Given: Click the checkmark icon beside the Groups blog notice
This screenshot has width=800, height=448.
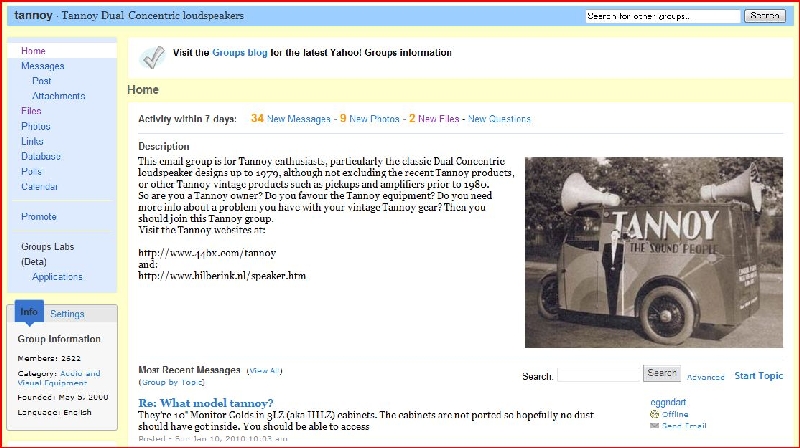Looking at the screenshot, I should point(153,57).
